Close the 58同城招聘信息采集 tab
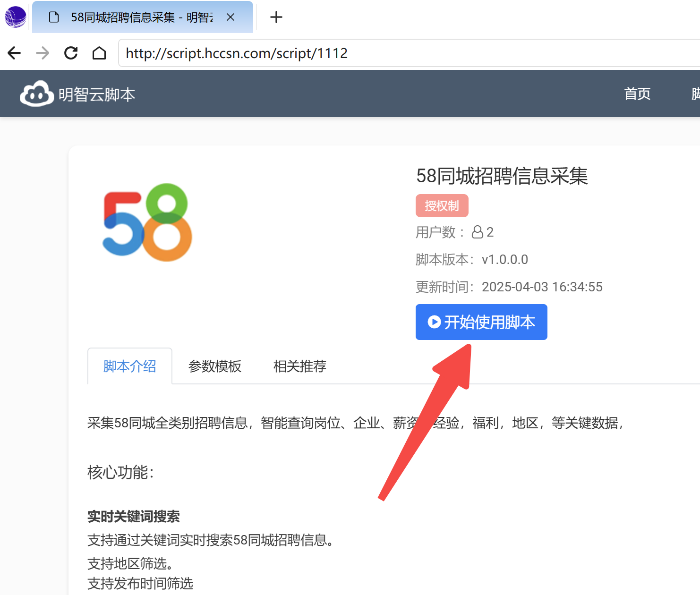Viewport: 700px width, 595px height. pyautogui.click(x=230, y=17)
